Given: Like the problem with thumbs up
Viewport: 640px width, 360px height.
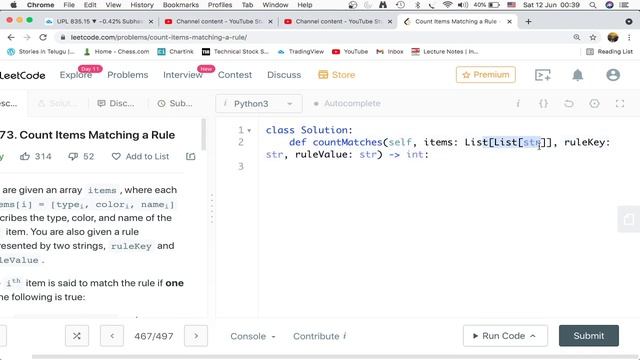Looking at the screenshot, I should (x=25, y=156).
